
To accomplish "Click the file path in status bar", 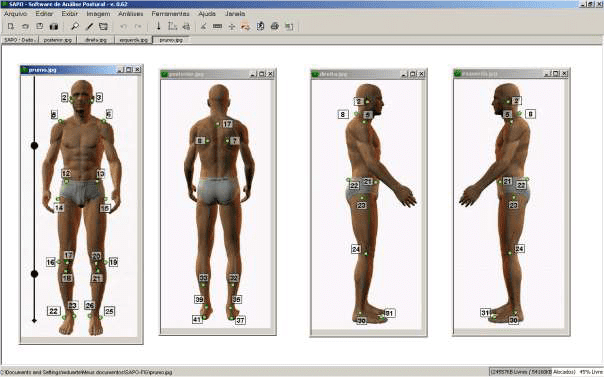I will coord(87,372).
